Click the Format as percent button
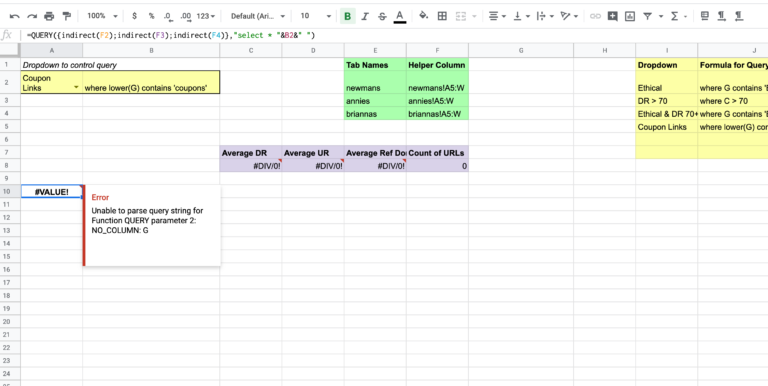768x386 pixels. [152, 16]
